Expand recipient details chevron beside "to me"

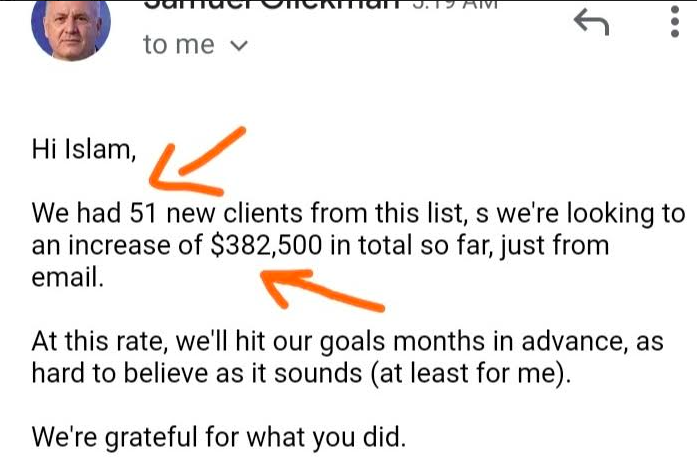(239, 45)
